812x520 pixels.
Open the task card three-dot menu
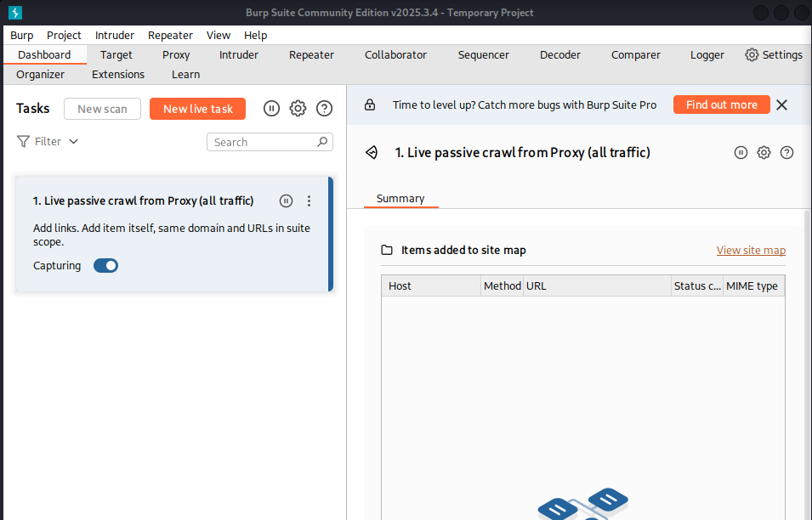coord(309,201)
